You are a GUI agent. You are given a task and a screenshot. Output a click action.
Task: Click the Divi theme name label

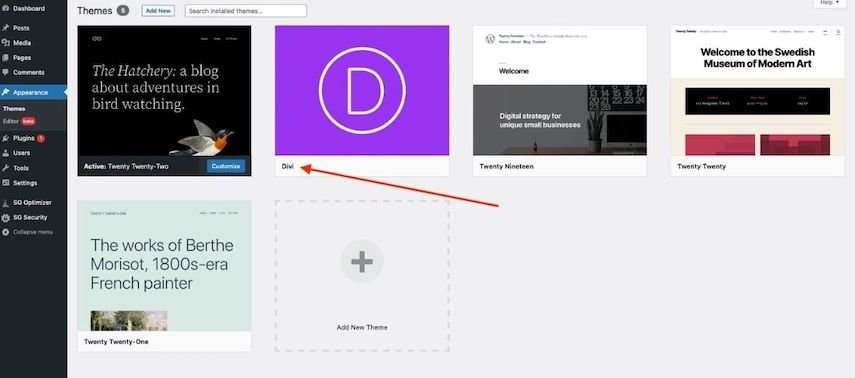(x=287, y=166)
